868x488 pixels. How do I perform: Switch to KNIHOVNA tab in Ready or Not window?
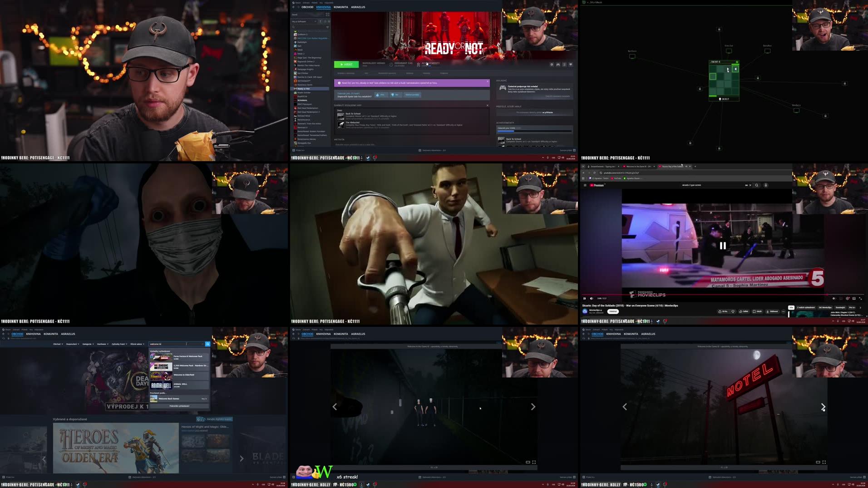(x=323, y=7)
